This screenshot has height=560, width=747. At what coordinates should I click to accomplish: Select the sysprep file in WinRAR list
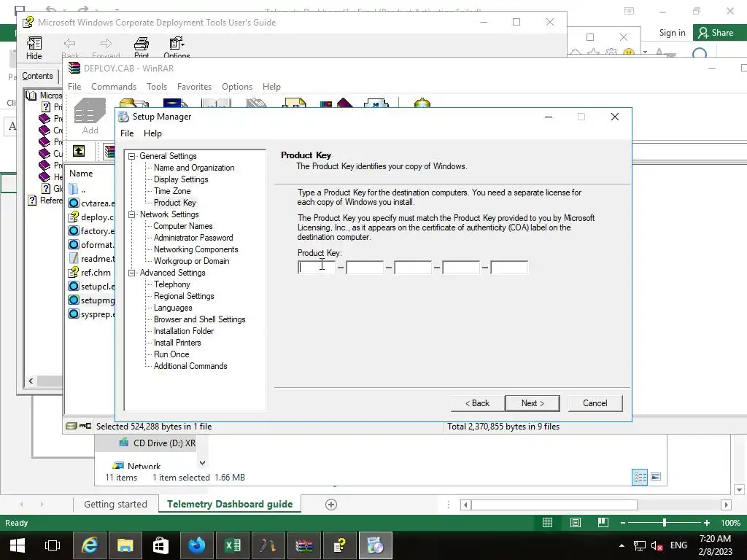click(x=92, y=314)
